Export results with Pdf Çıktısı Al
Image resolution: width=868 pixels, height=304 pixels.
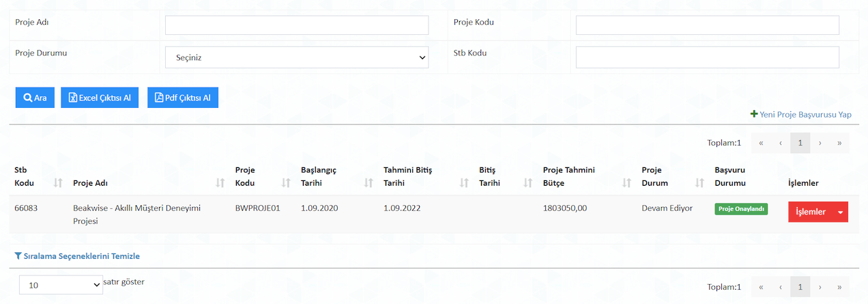[x=183, y=98]
